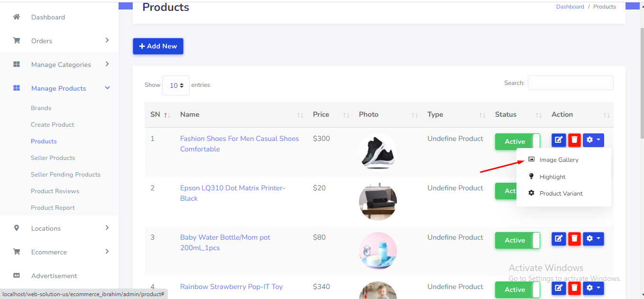Click the Add New button
Image resolution: width=644 pixels, height=299 pixels.
[x=158, y=46]
